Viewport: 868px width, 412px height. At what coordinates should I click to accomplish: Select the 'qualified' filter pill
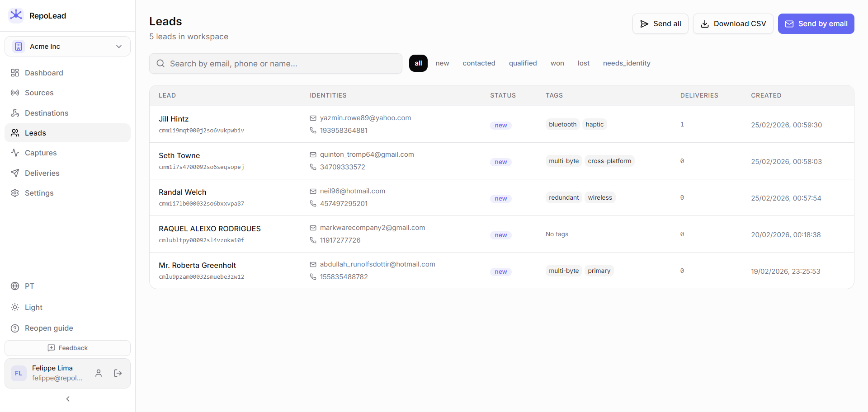point(523,63)
